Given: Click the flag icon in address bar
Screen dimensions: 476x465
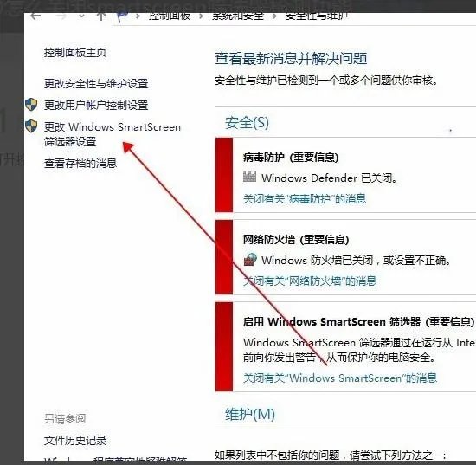Looking at the screenshot, I should pyautogui.click(x=122, y=16).
